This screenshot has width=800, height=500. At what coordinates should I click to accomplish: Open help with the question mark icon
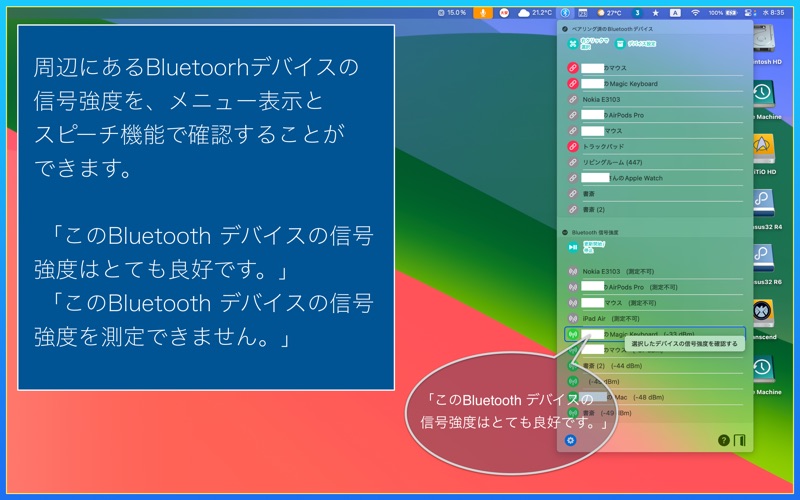(723, 440)
